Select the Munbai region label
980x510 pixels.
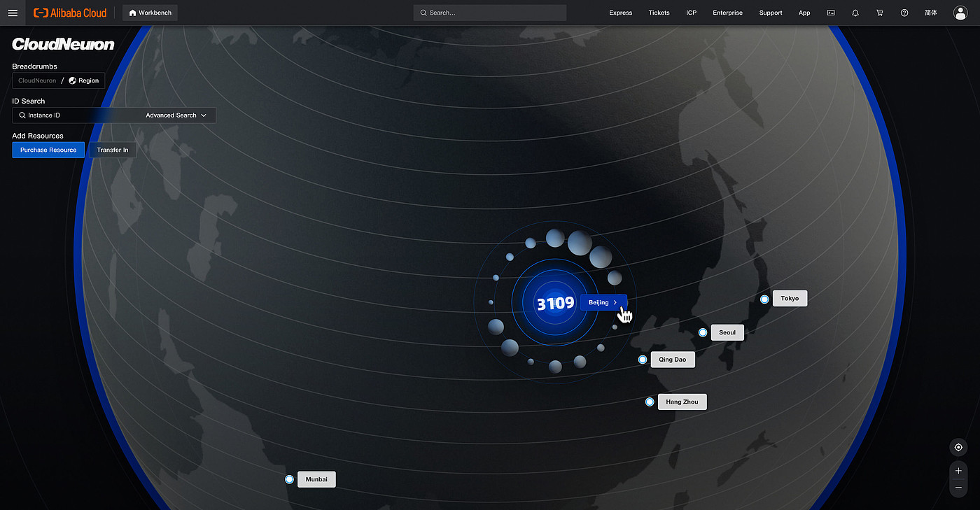pos(316,479)
